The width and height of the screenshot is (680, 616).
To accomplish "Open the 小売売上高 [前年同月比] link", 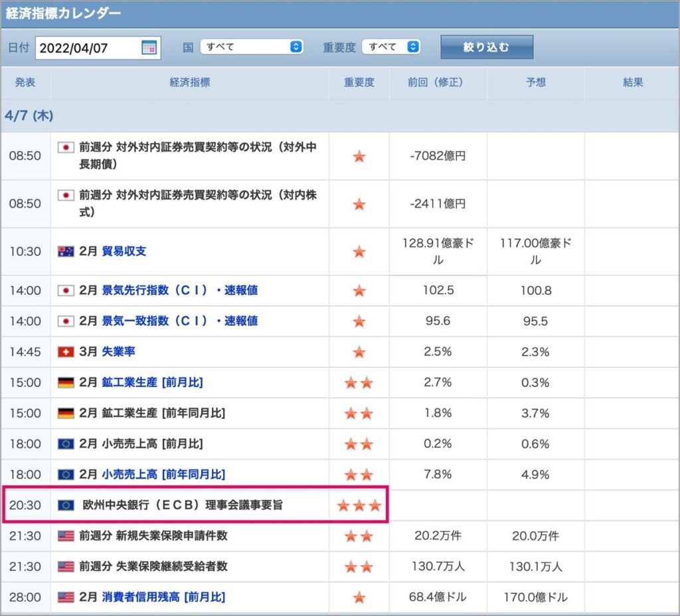I will (x=163, y=475).
